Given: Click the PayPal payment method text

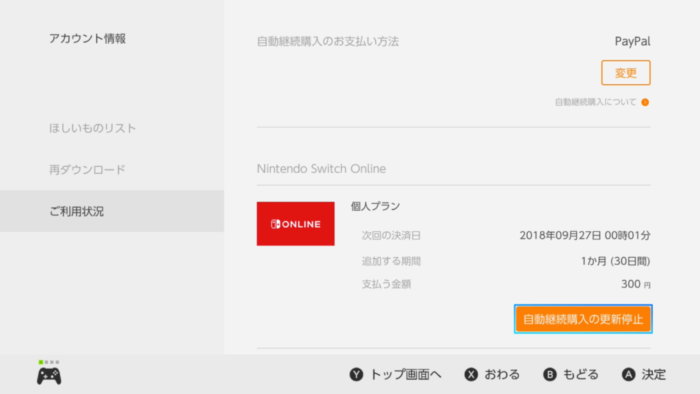Looking at the screenshot, I should (633, 41).
